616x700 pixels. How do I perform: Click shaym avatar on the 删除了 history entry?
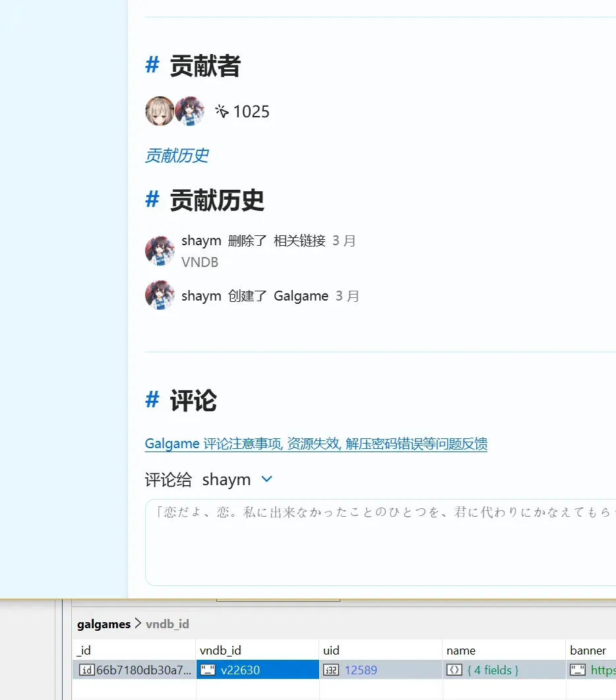(160, 250)
